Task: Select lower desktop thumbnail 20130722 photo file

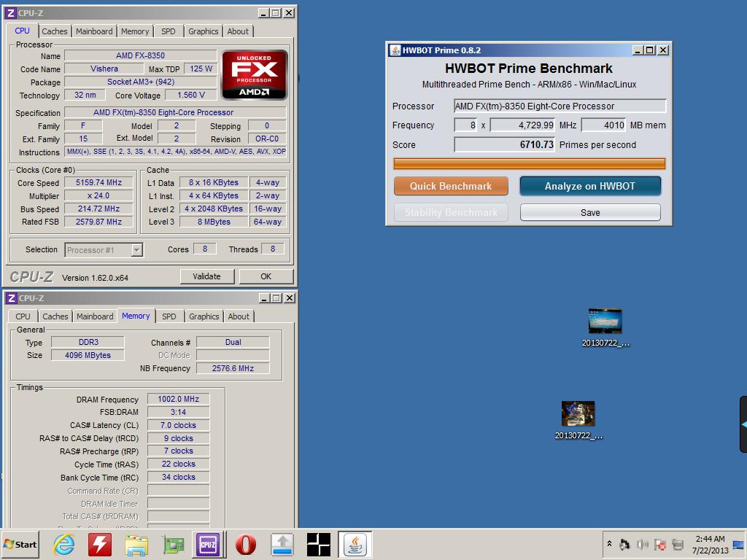Action: tap(578, 420)
